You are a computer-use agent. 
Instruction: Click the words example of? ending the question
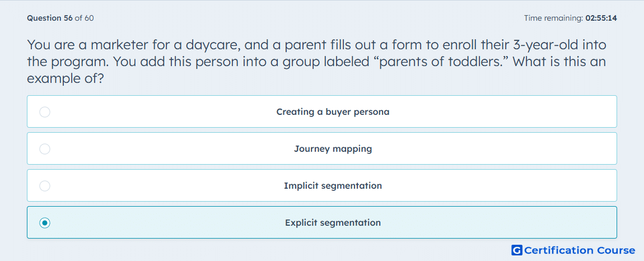pos(65,79)
